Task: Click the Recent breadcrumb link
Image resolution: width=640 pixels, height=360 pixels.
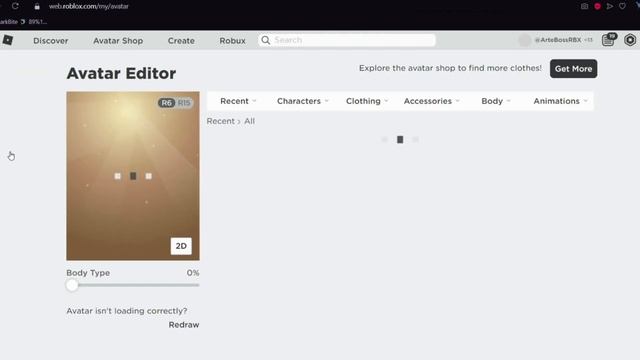Action: coord(220,121)
